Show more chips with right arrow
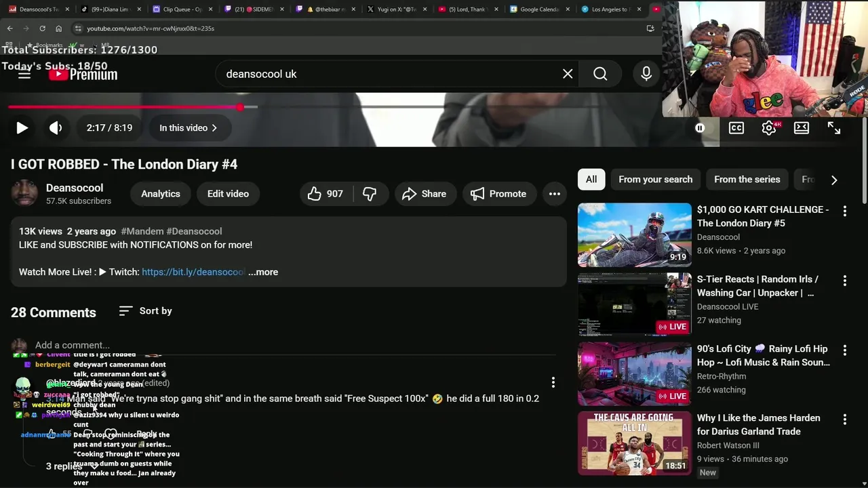 click(834, 180)
